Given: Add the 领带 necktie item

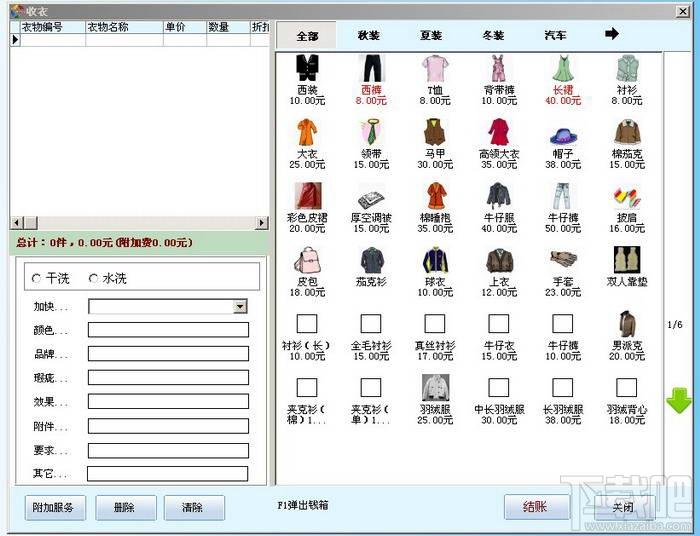Looking at the screenshot, I should 371,132.
